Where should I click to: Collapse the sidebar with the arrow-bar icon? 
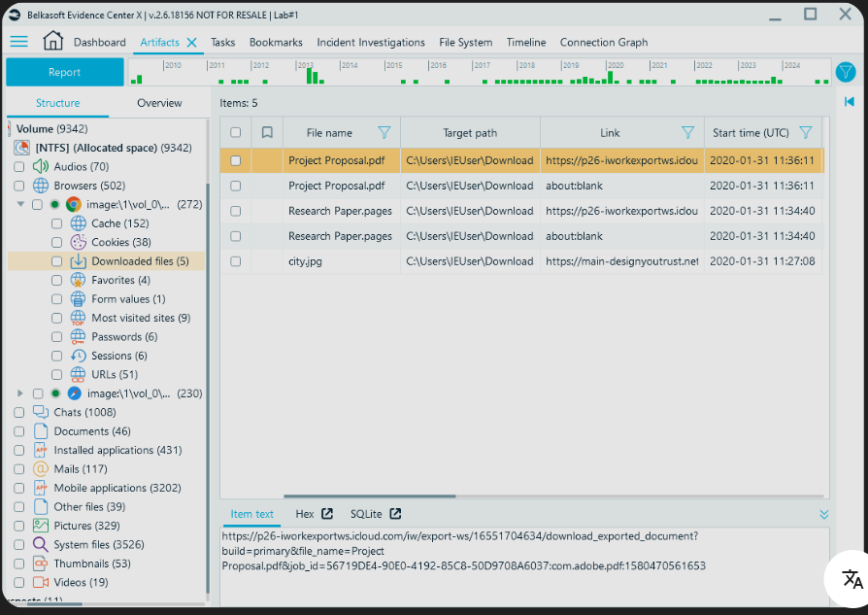[x=849, y=101]
